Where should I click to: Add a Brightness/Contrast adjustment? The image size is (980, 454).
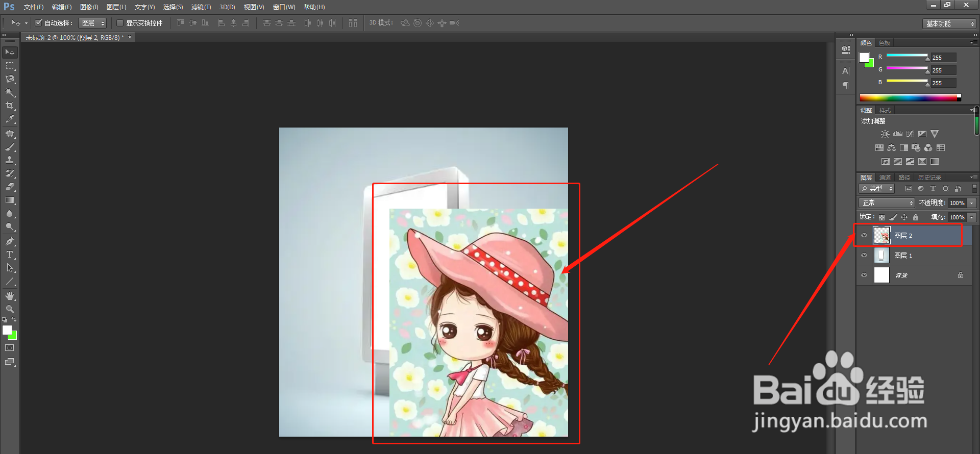tap(885, 134)
